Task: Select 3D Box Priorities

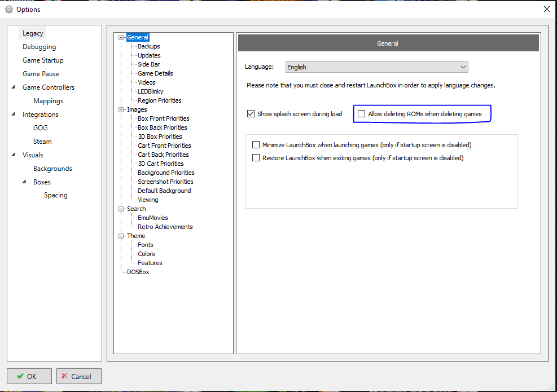Action: (x=160, y=136)
